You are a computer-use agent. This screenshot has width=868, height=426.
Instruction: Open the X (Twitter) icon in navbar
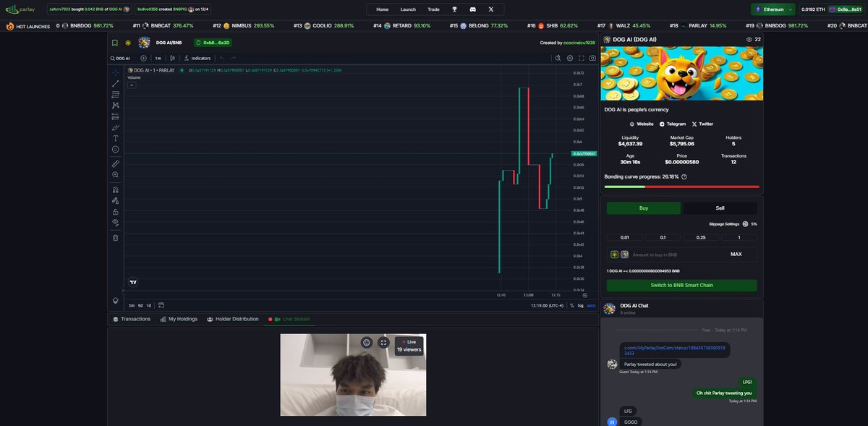click(491, 9)
